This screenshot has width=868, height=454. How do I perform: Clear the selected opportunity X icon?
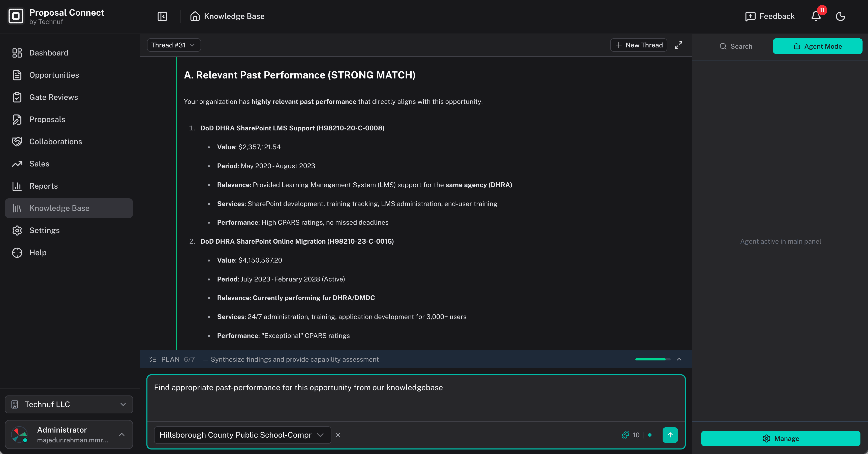(x=338, y=435)
